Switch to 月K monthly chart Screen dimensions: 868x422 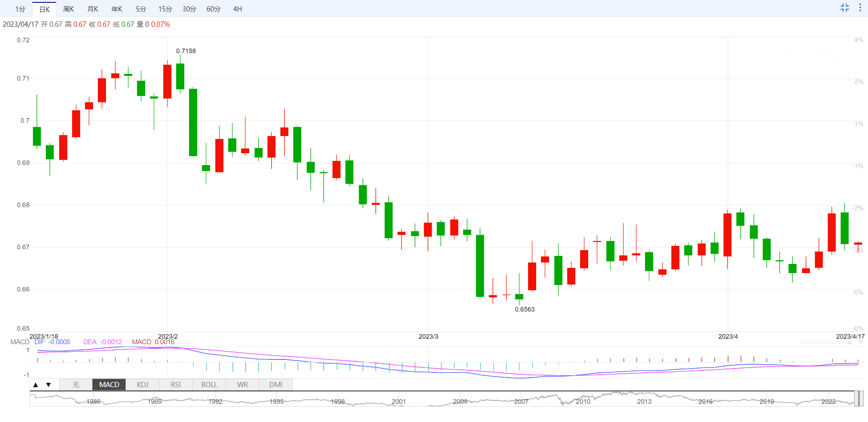point(93,9)
